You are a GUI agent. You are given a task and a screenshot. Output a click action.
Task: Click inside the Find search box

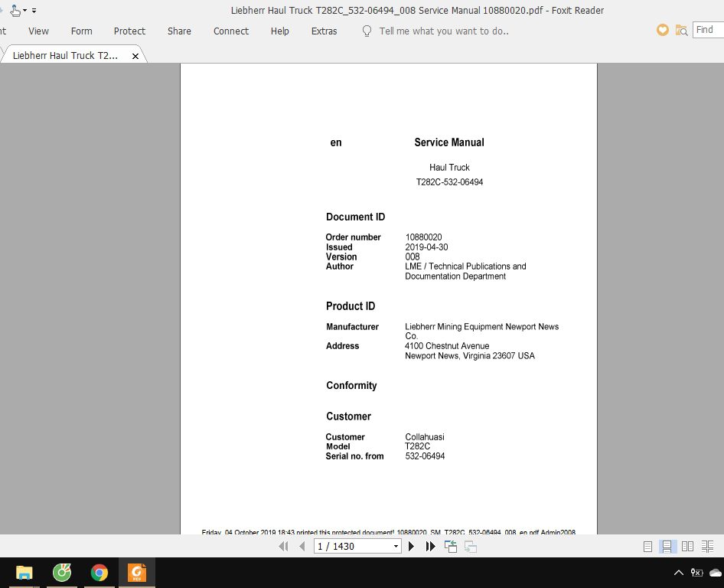click(708, 30)
